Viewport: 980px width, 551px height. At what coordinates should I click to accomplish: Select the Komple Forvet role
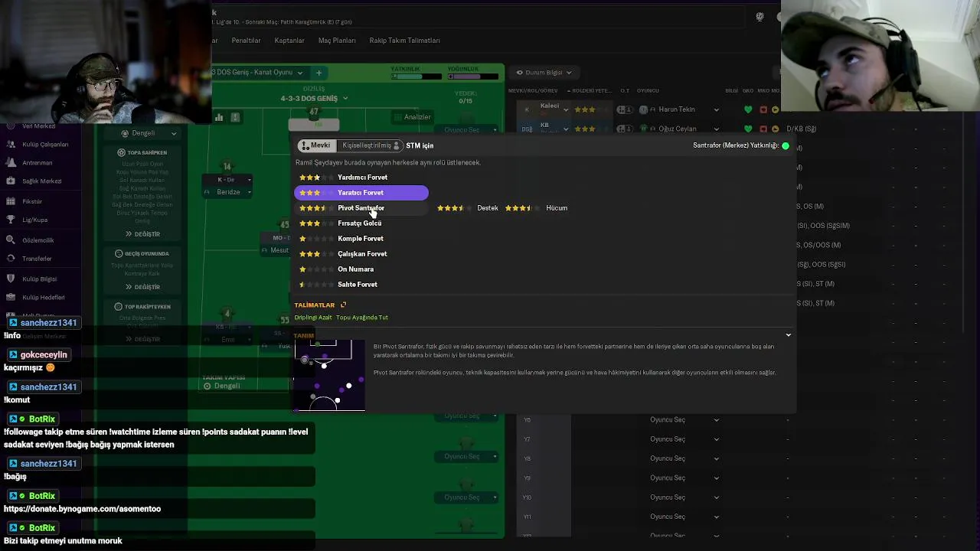[x=361, y=239]
